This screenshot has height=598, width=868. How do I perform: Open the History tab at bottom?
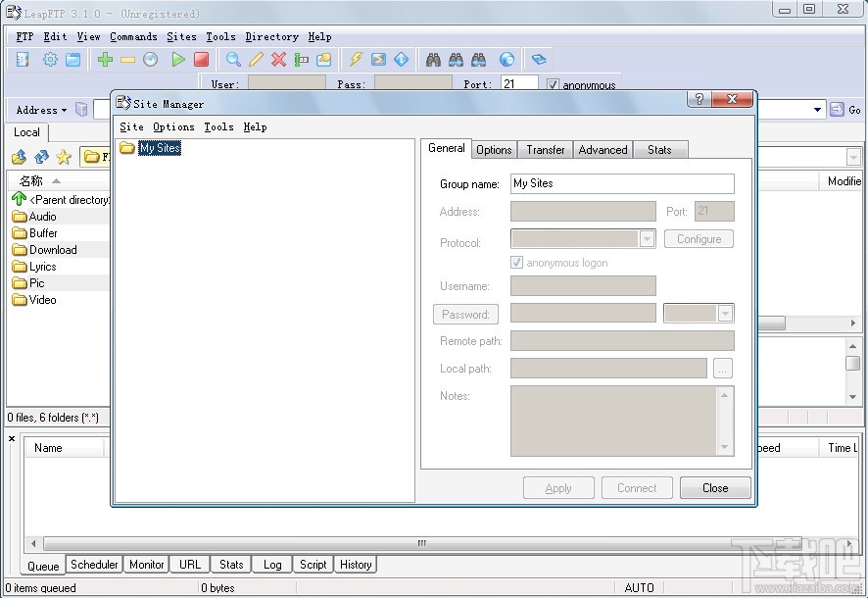click(356, 565)
